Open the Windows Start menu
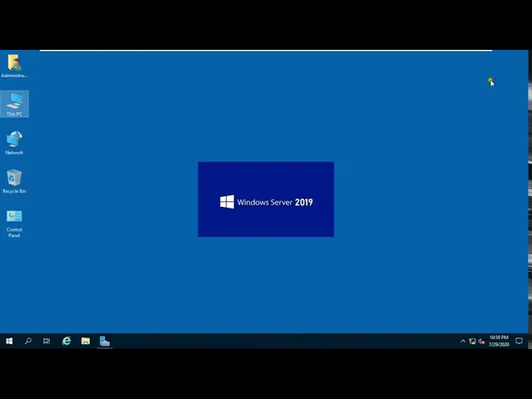 (x=9, y=341)
